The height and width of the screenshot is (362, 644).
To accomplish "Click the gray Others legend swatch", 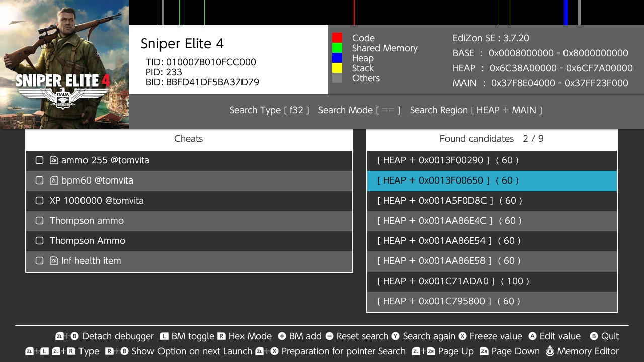I will point(337,78).
